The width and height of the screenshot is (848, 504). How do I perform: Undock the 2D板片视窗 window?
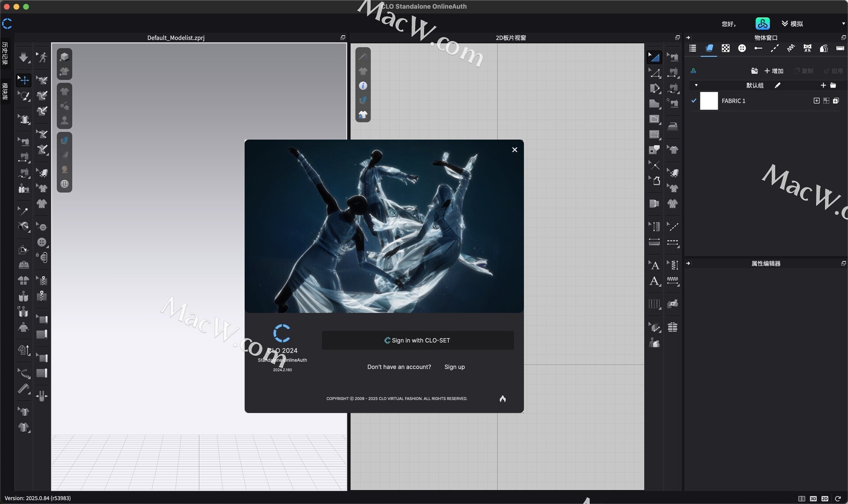coord(677,38)
